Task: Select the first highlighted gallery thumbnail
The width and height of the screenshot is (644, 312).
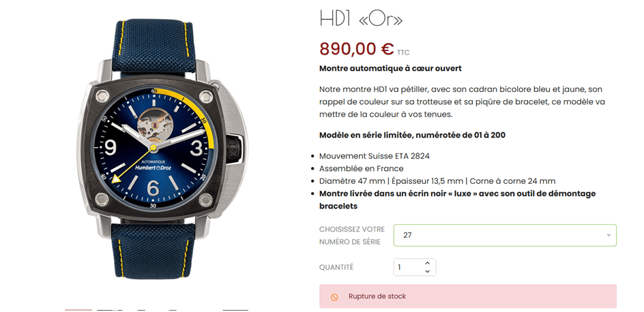Action: pos(78,310)
